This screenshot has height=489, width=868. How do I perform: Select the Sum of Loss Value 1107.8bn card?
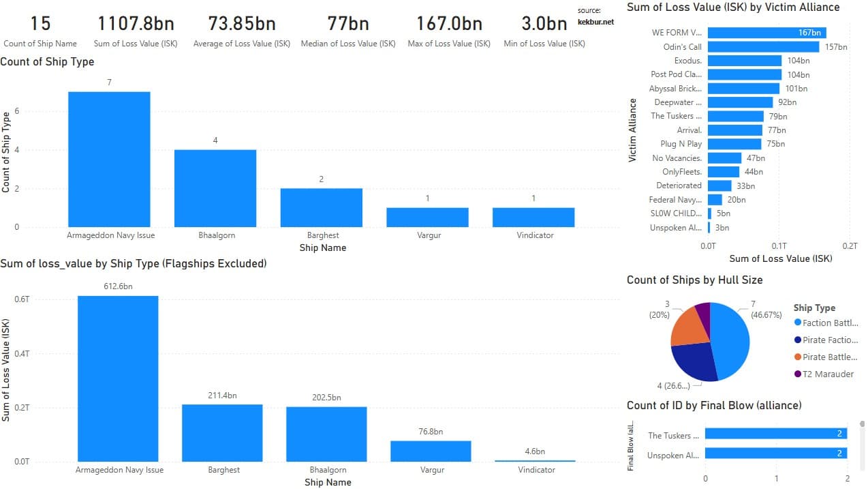(136, 31)
